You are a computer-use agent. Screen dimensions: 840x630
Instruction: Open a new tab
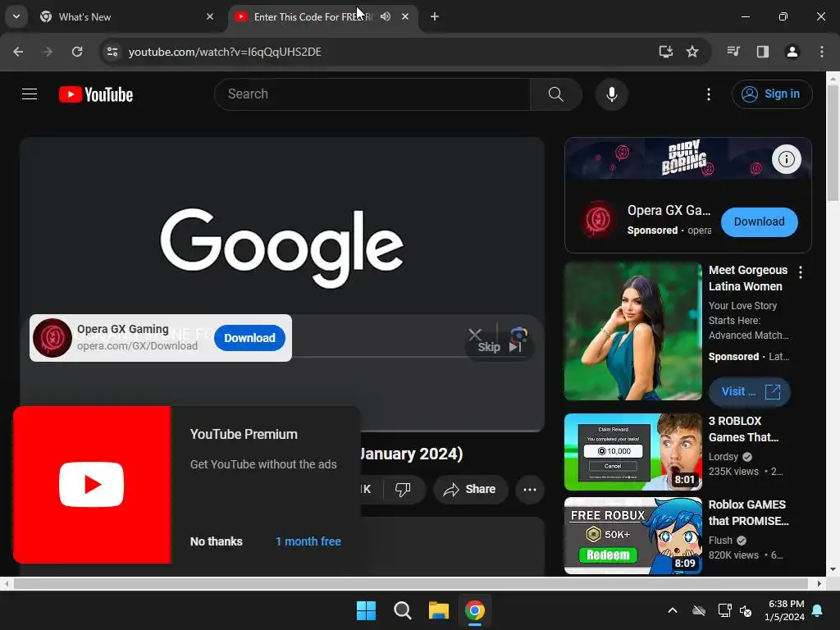(x=435, y=16)
